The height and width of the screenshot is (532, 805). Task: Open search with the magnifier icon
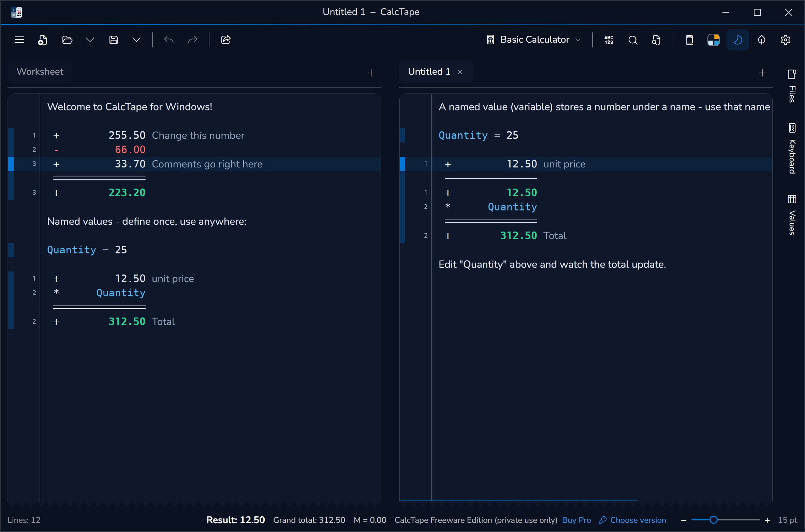(633, 40)
